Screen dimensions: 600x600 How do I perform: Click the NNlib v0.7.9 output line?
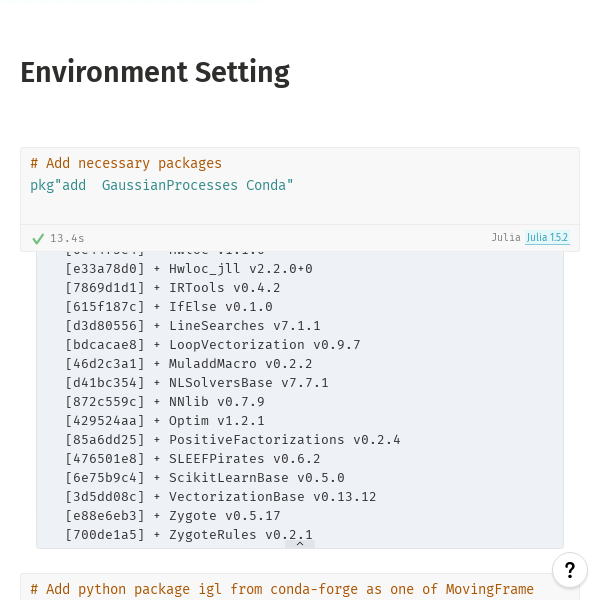[x=165, y=402]
